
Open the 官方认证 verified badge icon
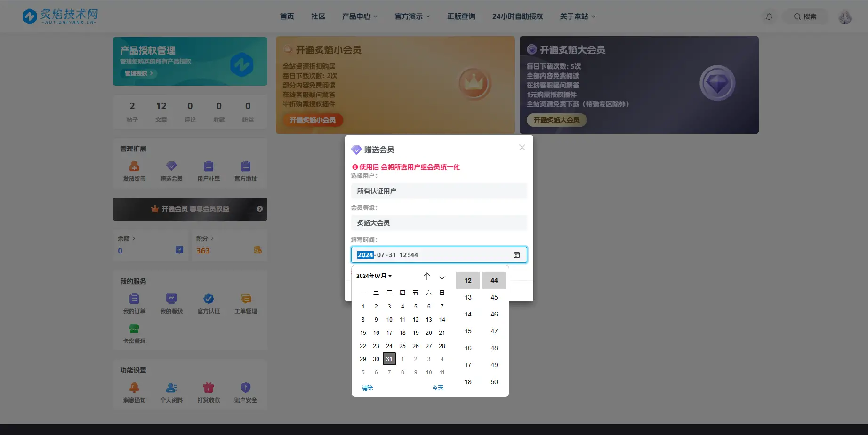coord(209,299)
